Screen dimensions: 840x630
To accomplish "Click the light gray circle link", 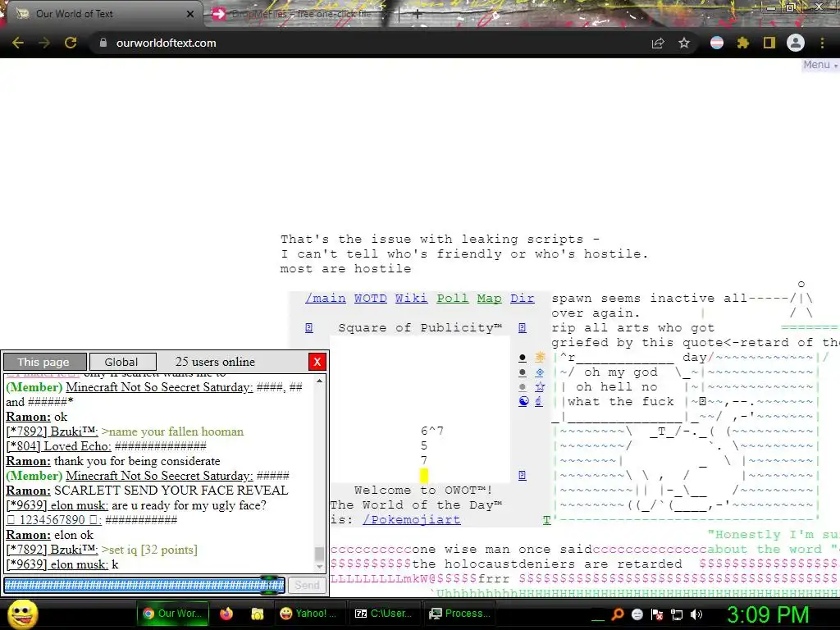I will click(523, 387).
